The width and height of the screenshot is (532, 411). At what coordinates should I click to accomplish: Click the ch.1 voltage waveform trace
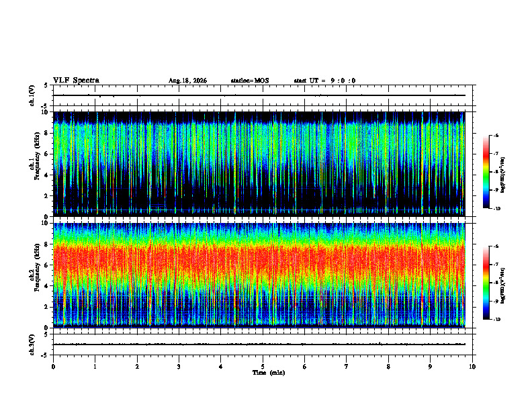(x=259, y=95)
